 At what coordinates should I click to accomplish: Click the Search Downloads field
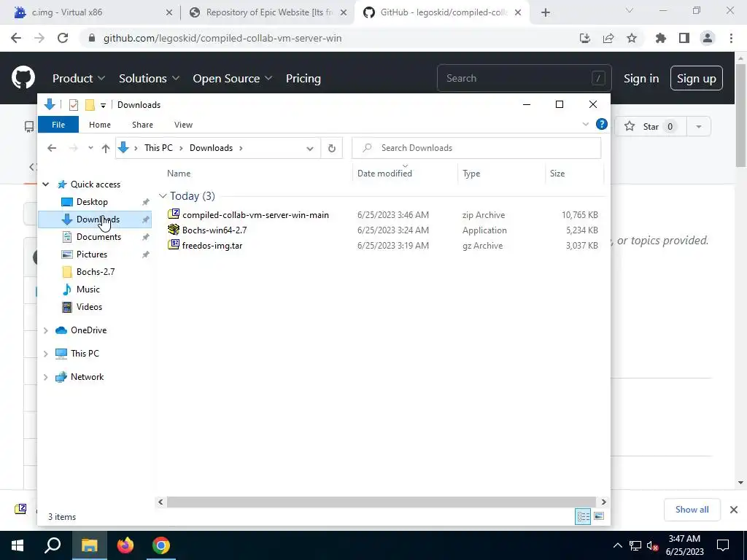476,148
